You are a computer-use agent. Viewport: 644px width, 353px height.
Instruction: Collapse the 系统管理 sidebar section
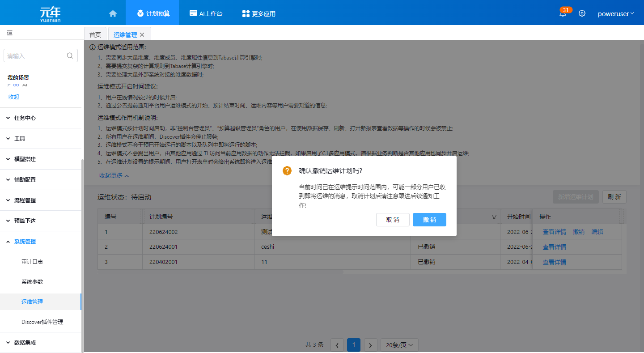[x=25, y=242]
